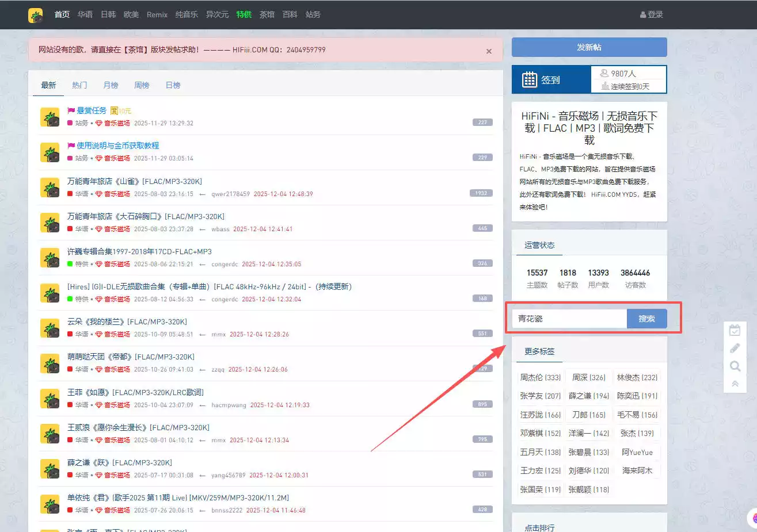Select the 刀郎 (165) tag
Viewport: 757px width, 532px height.
[x=588, y=415]
